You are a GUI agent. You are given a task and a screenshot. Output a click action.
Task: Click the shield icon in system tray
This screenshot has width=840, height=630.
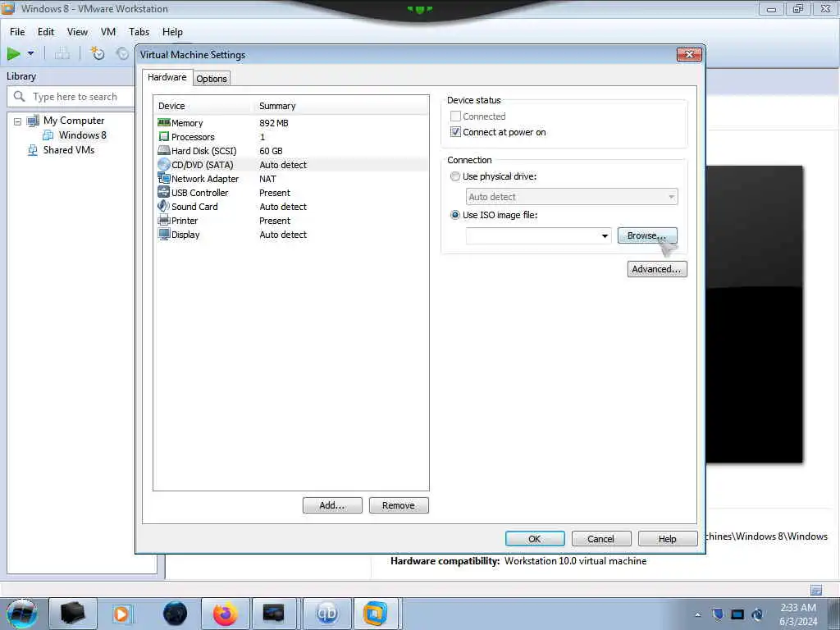pos(718,614)
